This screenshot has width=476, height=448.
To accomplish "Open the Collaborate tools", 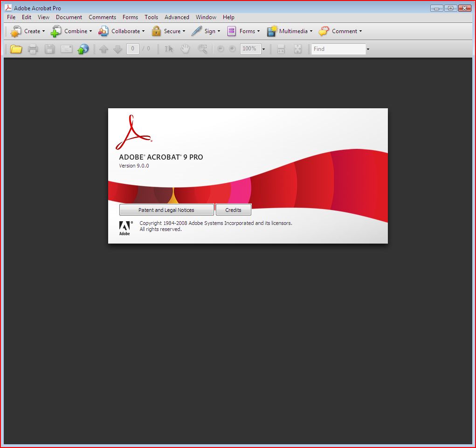I will pyautogui.click(x=122, y=31).
